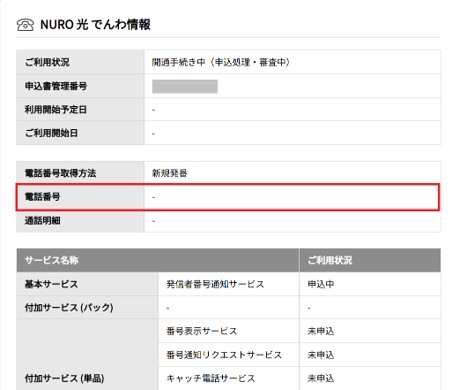This screenshot has height=390, width=452.
Task: Select 発信者番号通知サービス in the services table
Action: tap(215, 284)
